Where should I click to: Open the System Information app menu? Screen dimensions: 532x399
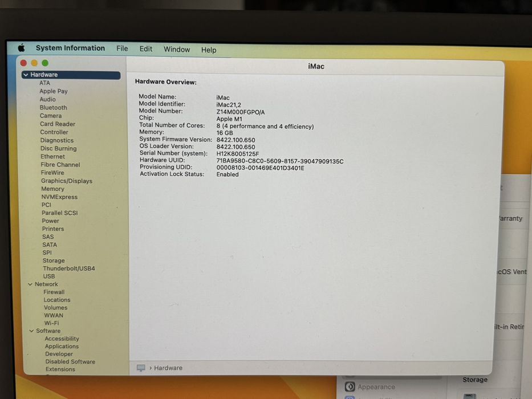click(70, 48)
